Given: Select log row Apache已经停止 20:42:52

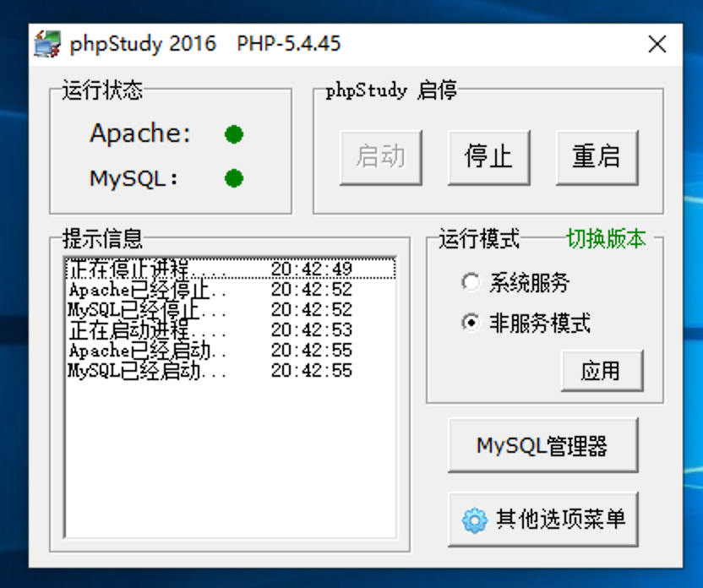Looking at the screenshot, I should 231,289.
